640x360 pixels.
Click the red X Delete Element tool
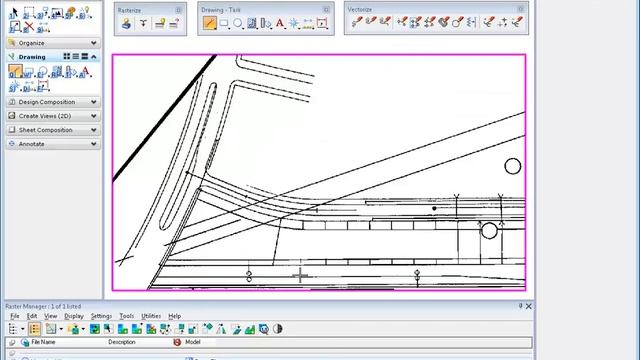29,27
